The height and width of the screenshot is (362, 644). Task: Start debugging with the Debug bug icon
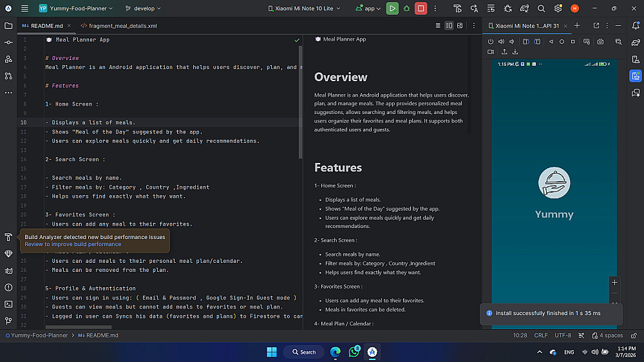tap(406, 8)
